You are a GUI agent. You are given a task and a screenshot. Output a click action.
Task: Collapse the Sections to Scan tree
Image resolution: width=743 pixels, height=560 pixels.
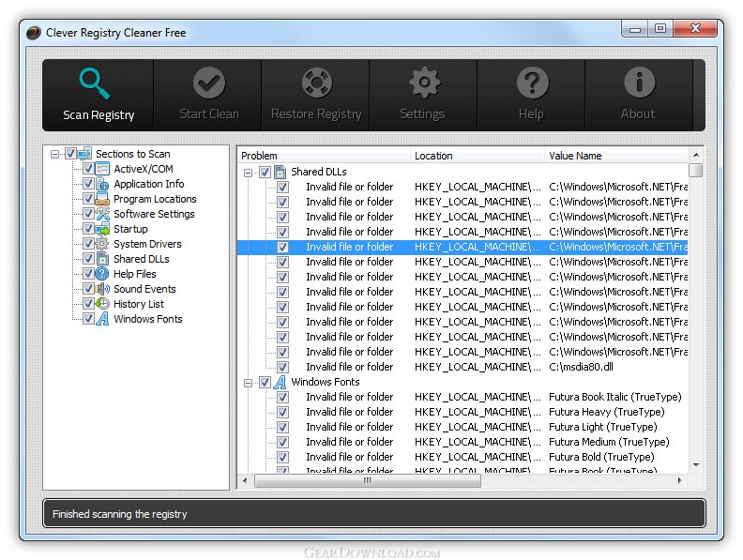point(55,154)
